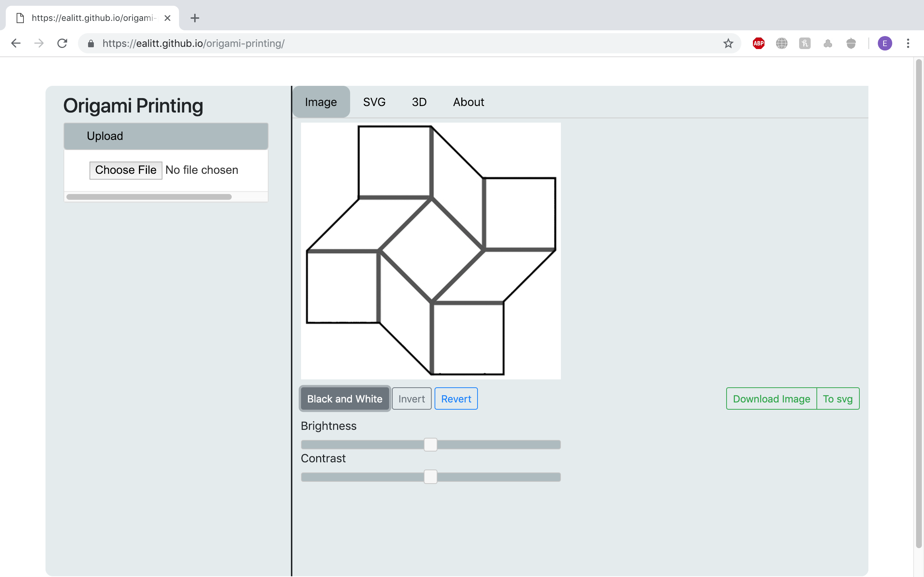The image size is (924, 577).
Task: Activate Revert to undo changes
Action: 456,398
